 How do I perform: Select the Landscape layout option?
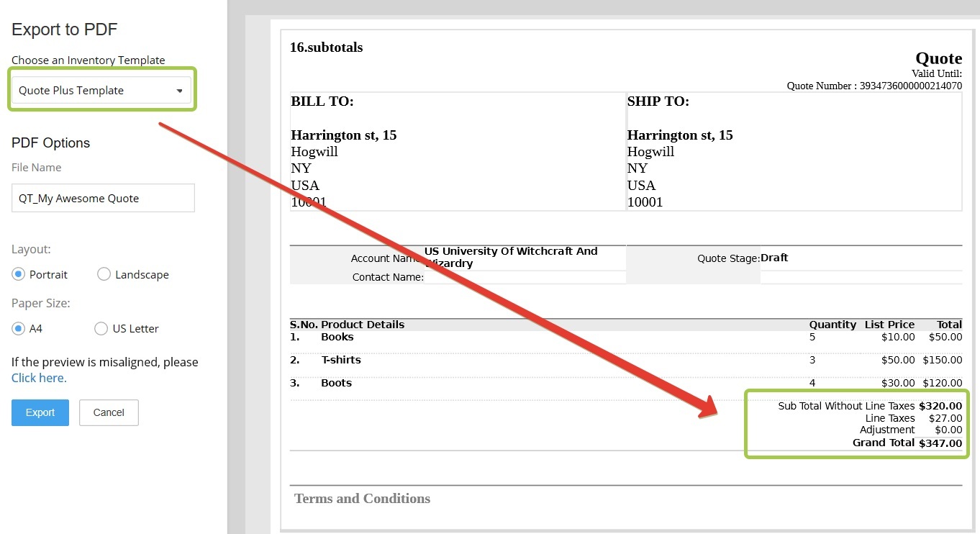pos(104,274)
